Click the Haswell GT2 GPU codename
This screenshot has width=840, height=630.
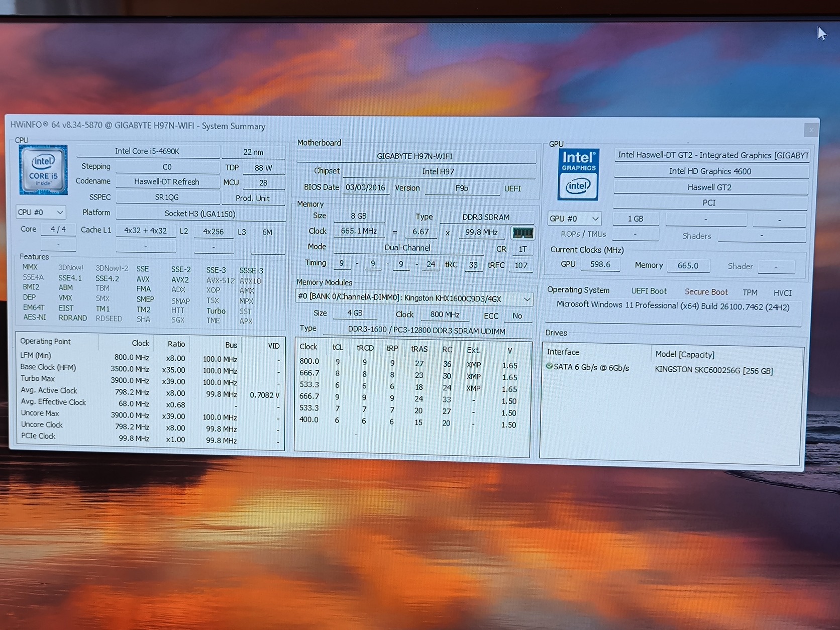click(710, 187)
